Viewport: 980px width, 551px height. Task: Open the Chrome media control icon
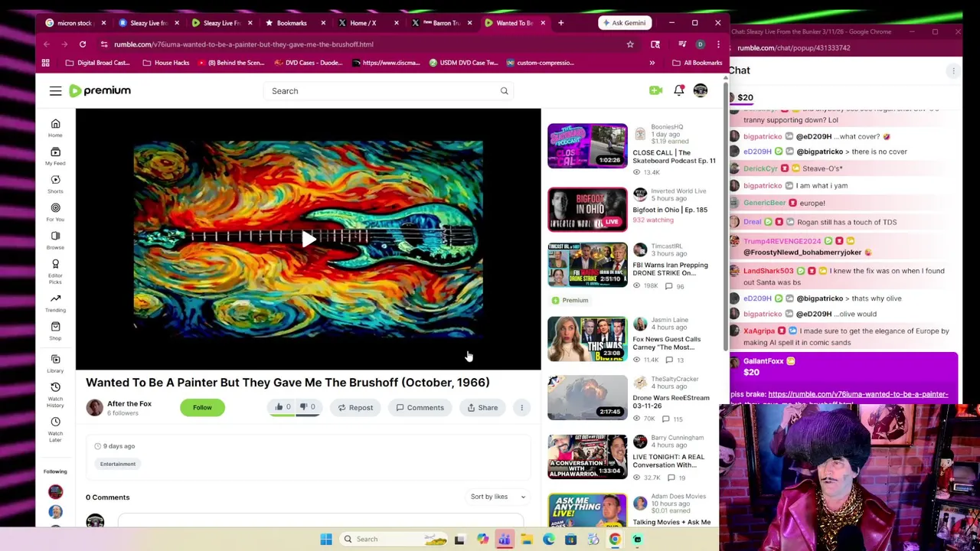pyautogui.click(x=681, y=44)
